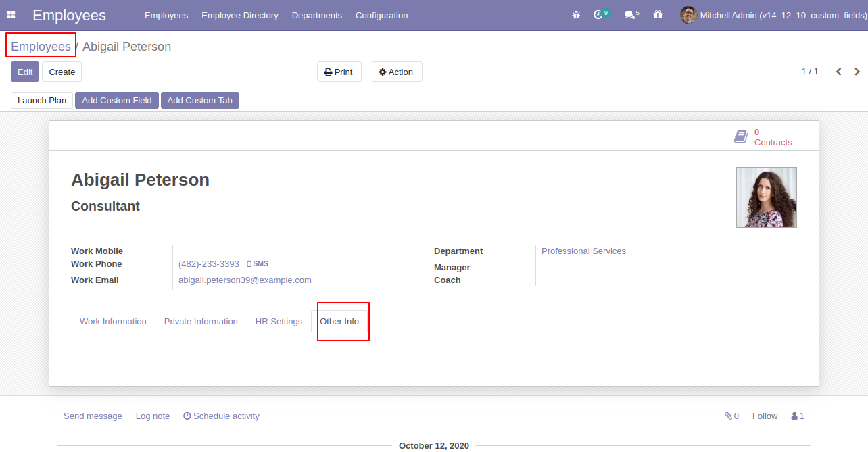
Task: Click the Follow button
Action: 765,416
